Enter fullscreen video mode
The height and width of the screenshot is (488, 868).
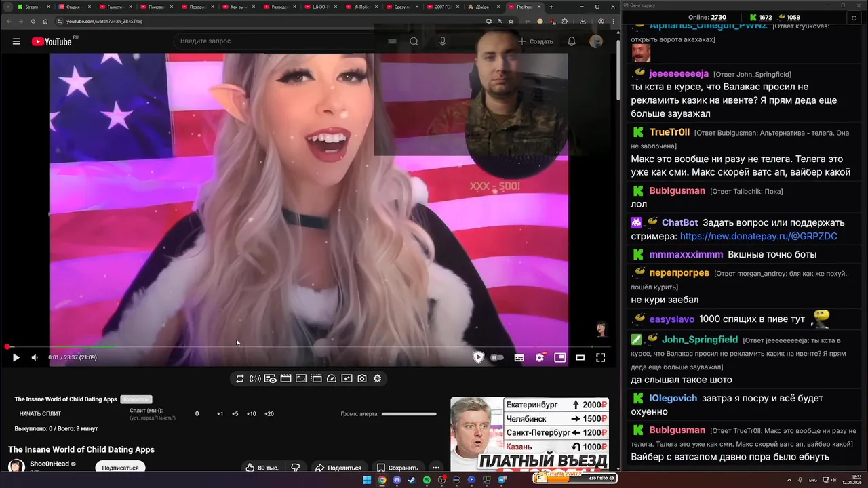click(601, 357)
